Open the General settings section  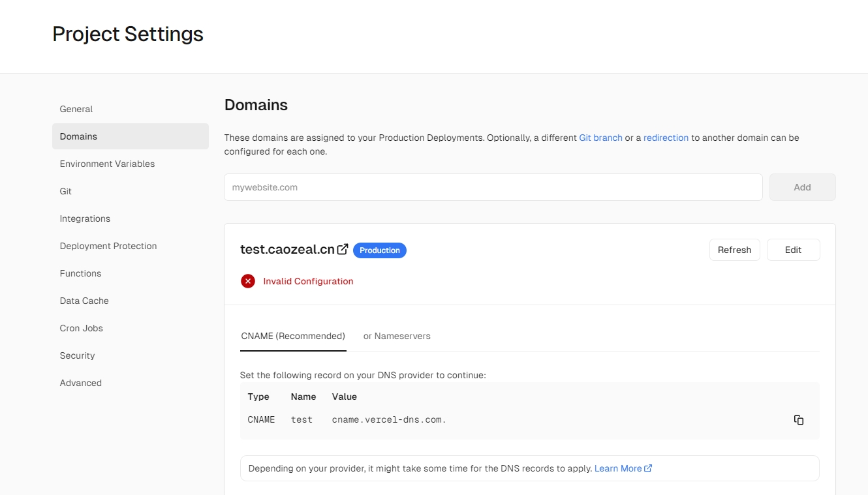[x=76, y=109]
